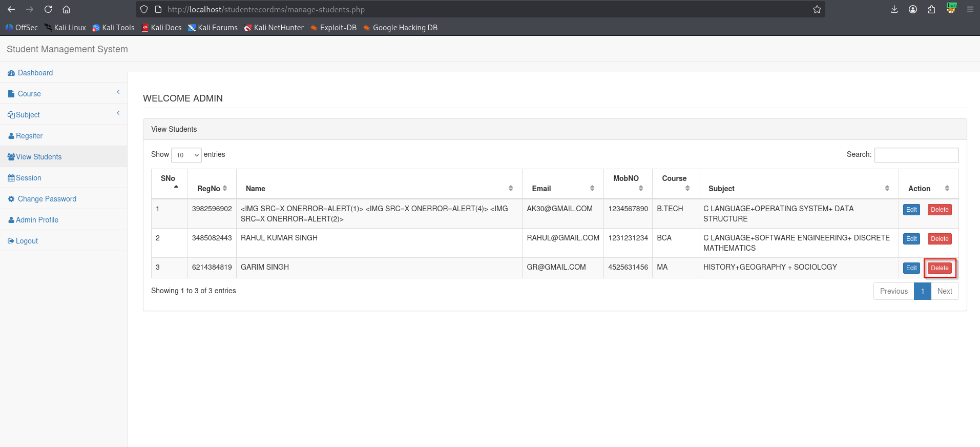This screenshot has width=980, height=447.
Task: Edit the RAHUL KUMAR SINGH record
Action: (x=911, y=239)
